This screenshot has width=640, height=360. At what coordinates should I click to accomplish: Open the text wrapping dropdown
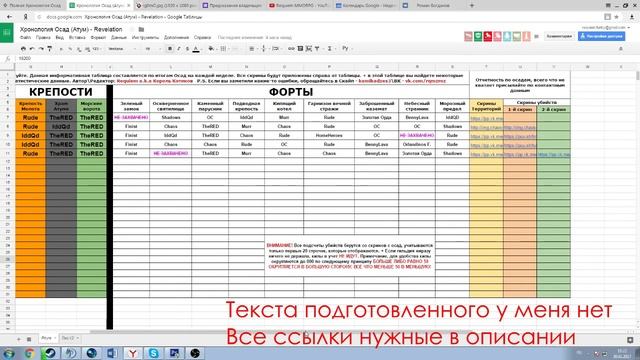click(x=277, y=49)
